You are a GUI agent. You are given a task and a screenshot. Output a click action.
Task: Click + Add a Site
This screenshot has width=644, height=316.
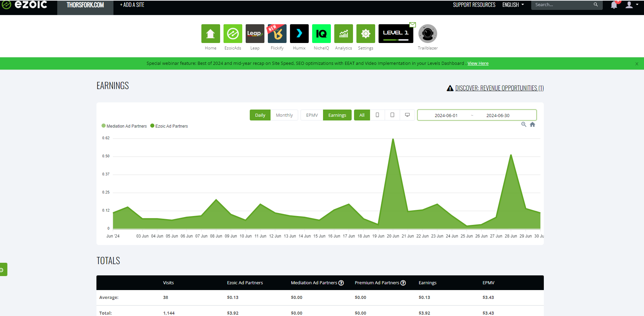tap(132, 5)
